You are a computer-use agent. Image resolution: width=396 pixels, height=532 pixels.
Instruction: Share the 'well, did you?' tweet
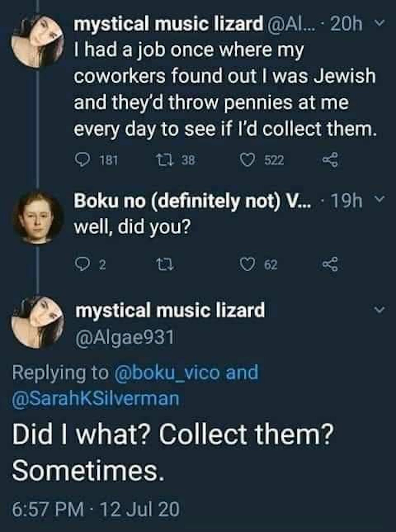[331, 264]
